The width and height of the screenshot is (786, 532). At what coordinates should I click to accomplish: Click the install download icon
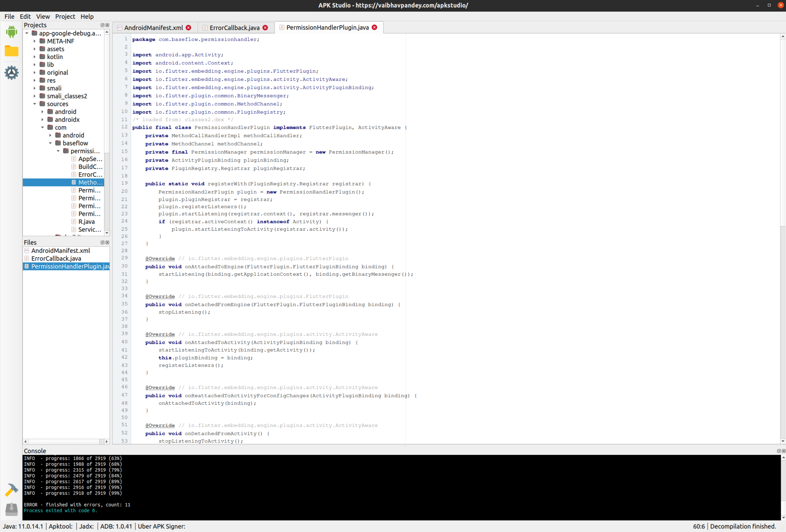(x=11, y=509)
